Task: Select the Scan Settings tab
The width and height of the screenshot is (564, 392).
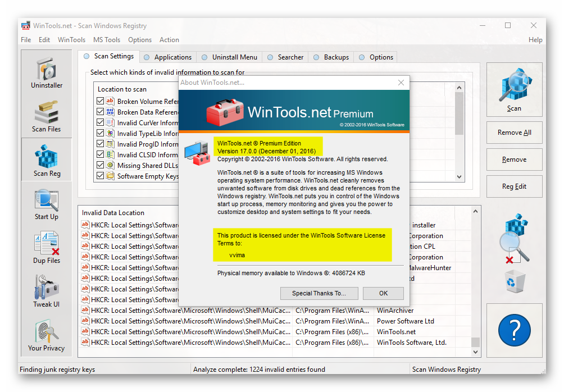Action: pyautogui.click(x=108, y=56)
